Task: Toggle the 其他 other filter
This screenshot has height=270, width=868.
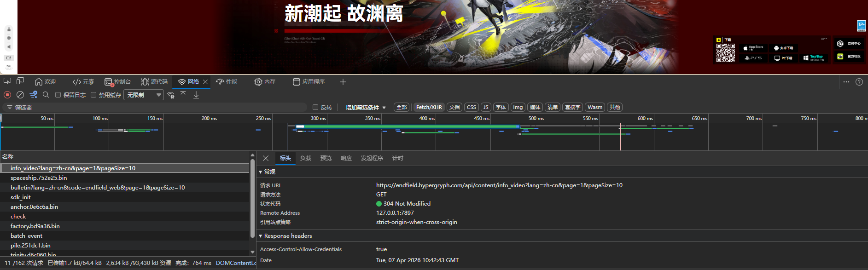Action: tap(615, 107)
